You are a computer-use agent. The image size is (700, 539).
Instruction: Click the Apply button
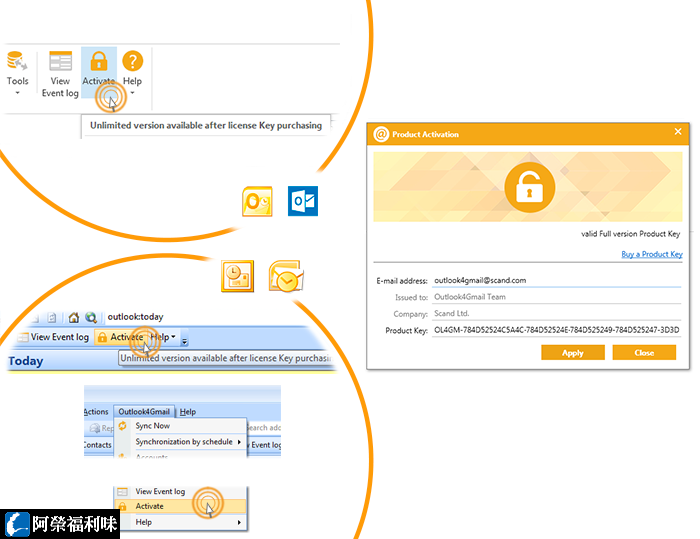point(573,353)
